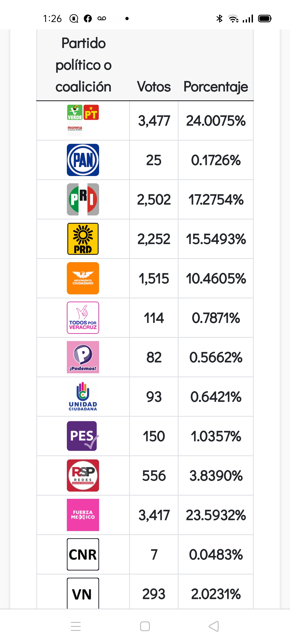Screen dimensions: 290x644
Task: Tap the Verde party logo in coalition
Action: (75, 112)
